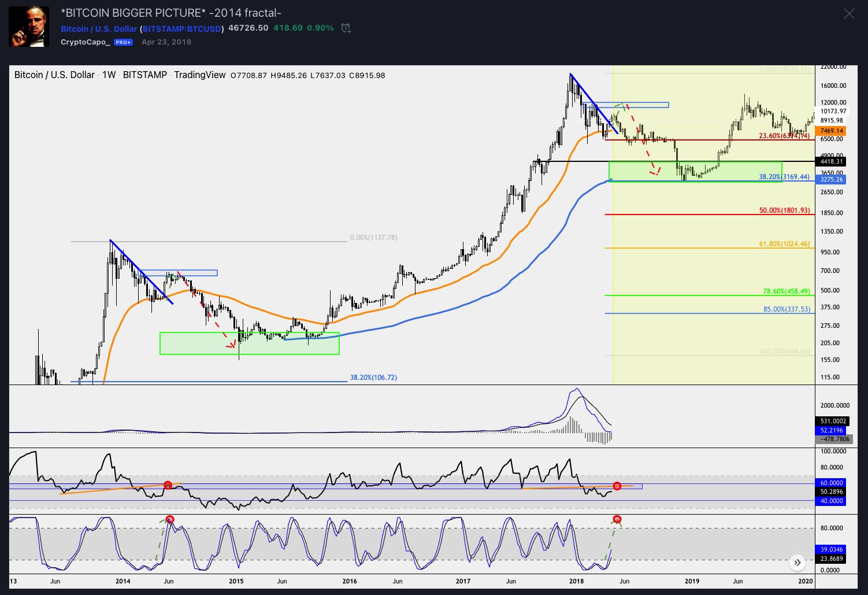
Task: Click the 78.60%(458.49) Fibonacci label
Action: pyautogui.click(x=787, y=291)
